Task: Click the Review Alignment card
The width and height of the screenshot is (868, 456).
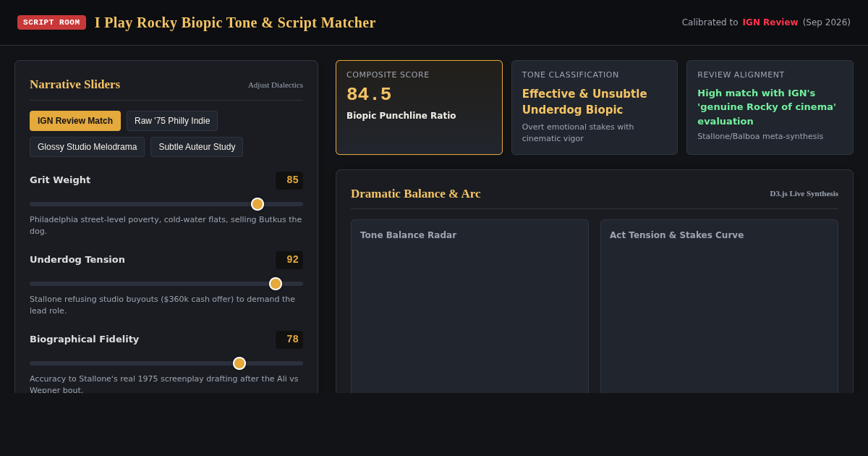Action: click(770, 107)
